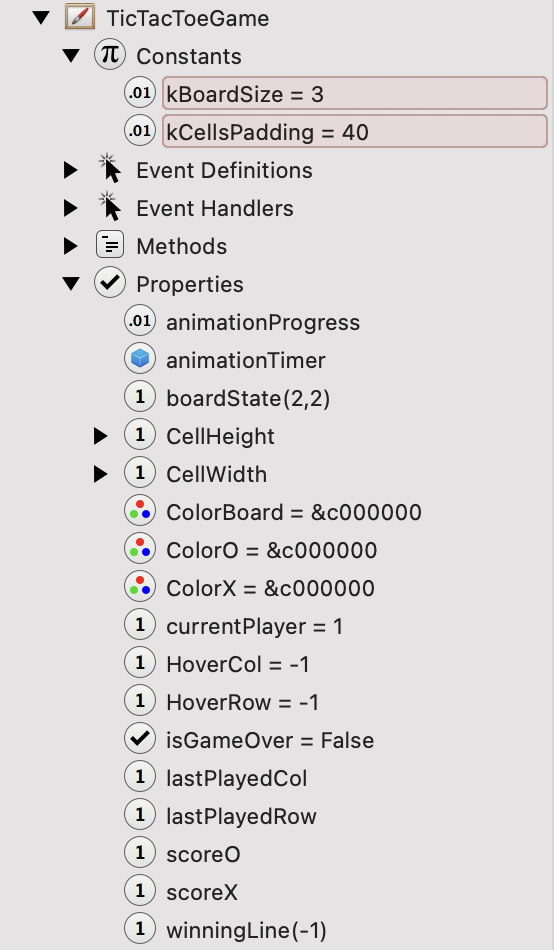Image resolution: width=554 pixels, height=950 pixels.
Task: Expand the Event Definitions section
Action: click(x=71, y=170)
